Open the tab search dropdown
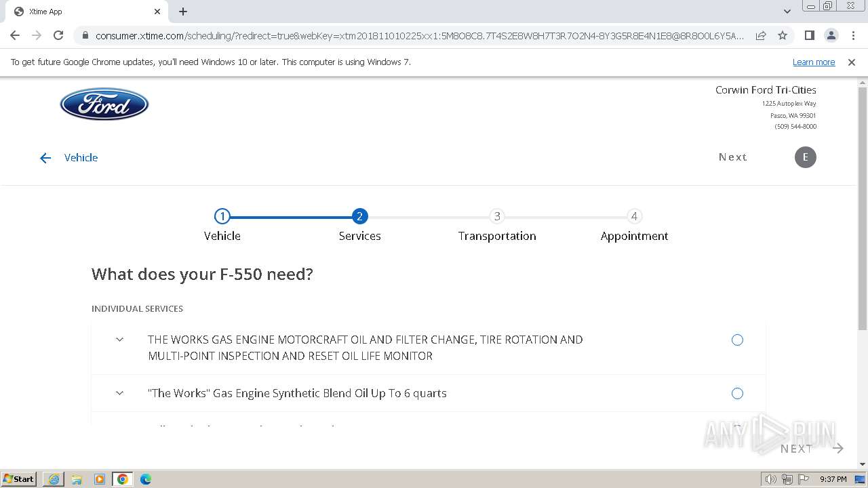868x488 pixels. pos(787,12)
